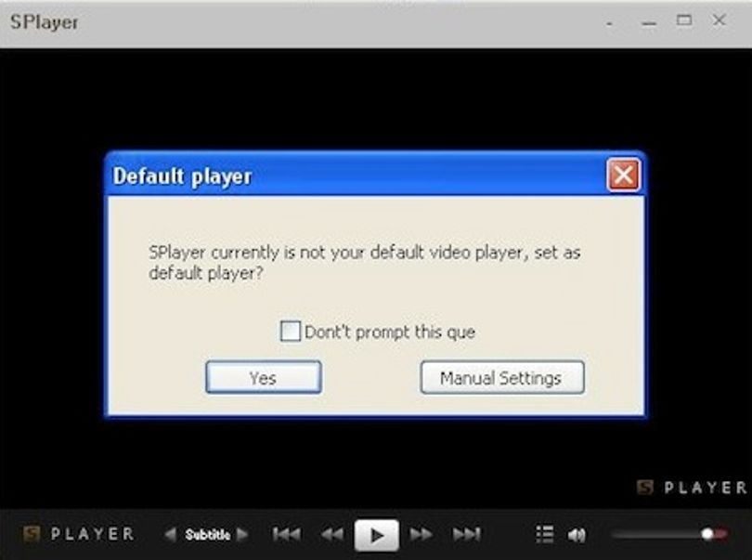Minimize the SPlayer window
The height and width of the screenshot is (560, 752).
[x=649, y=22]
